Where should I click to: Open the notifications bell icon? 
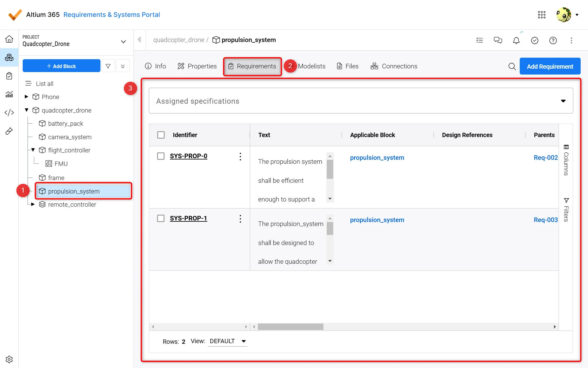pyautogui.click(x=516, y=40)
